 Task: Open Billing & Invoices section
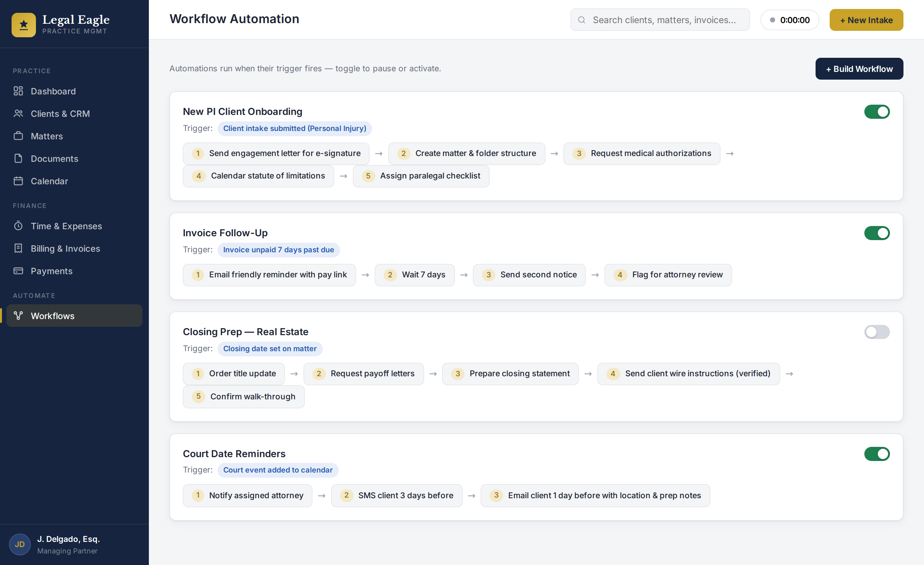click(x=74, y=249)
